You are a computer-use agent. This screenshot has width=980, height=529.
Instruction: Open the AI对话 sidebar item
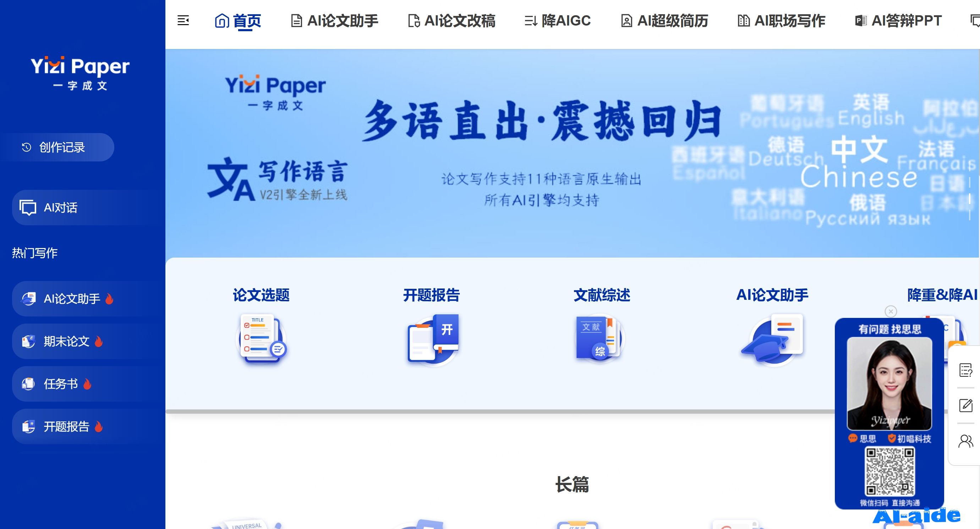pos(88,208)
